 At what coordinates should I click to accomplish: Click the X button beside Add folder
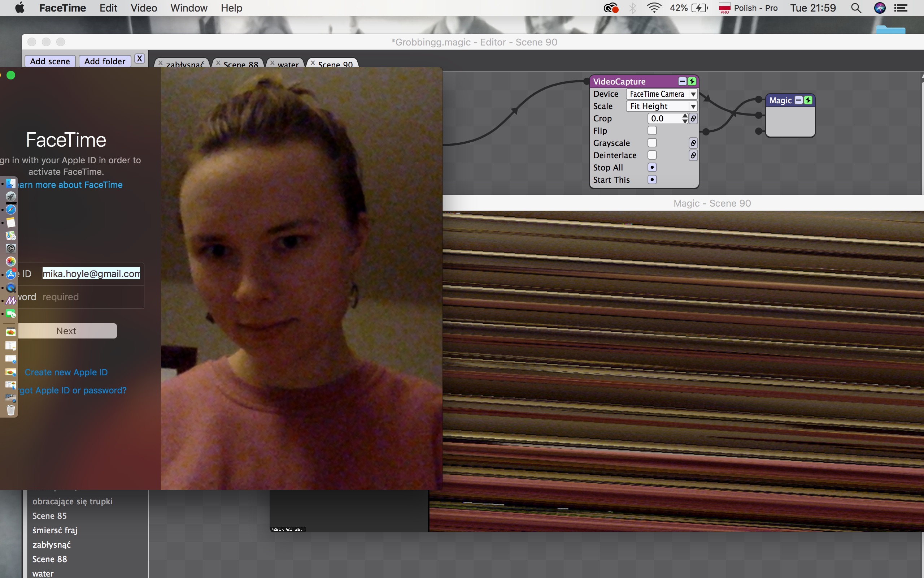point(140,59)
